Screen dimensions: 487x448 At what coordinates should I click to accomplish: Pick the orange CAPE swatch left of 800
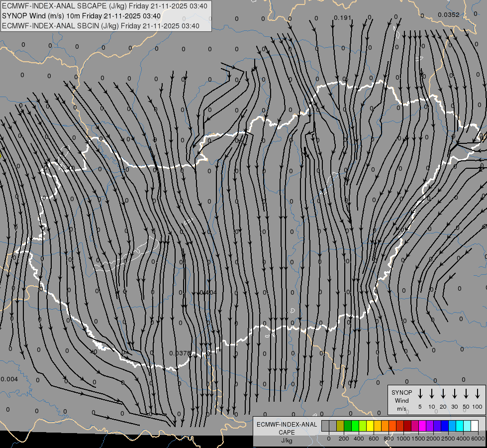pyautogui.click(x=385, y=426)
